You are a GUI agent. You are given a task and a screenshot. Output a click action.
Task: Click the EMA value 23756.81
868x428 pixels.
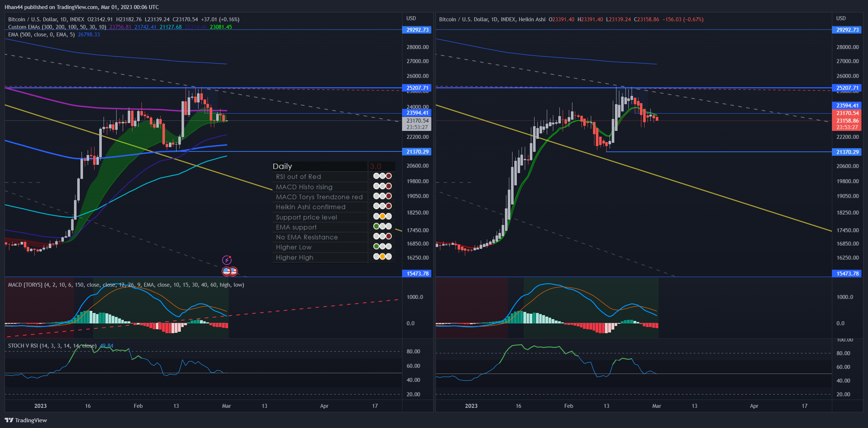point(120,27)
